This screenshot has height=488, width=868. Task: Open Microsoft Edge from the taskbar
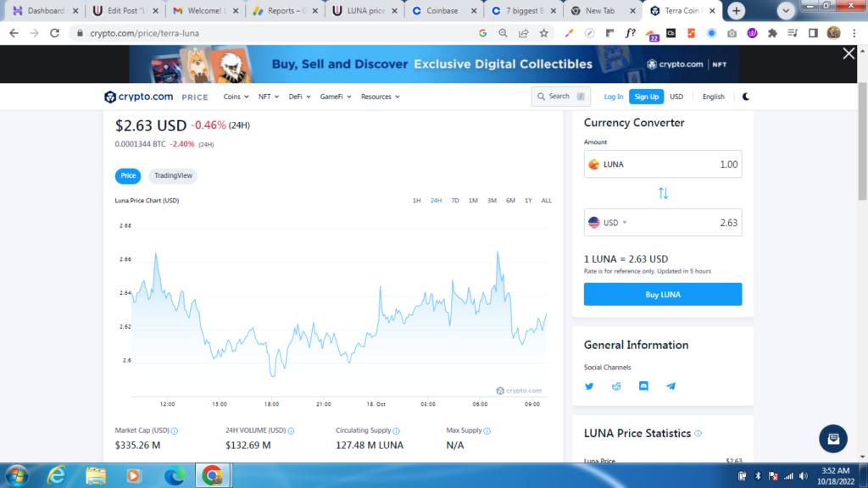(175, 476)
